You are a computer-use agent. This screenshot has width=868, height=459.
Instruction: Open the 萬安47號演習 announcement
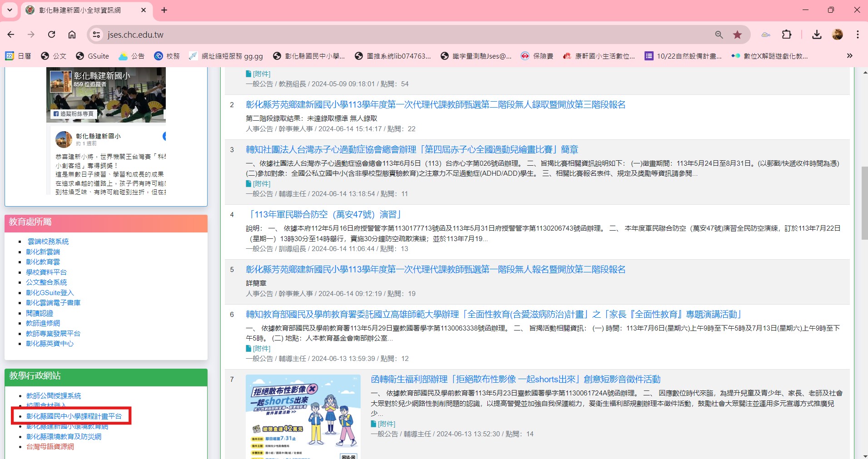click(324, 214)
